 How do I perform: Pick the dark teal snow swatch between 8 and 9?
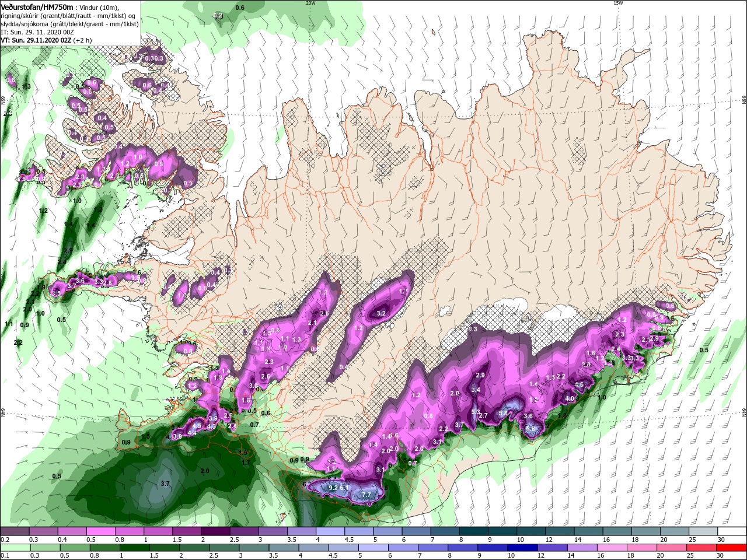[474, 531]
